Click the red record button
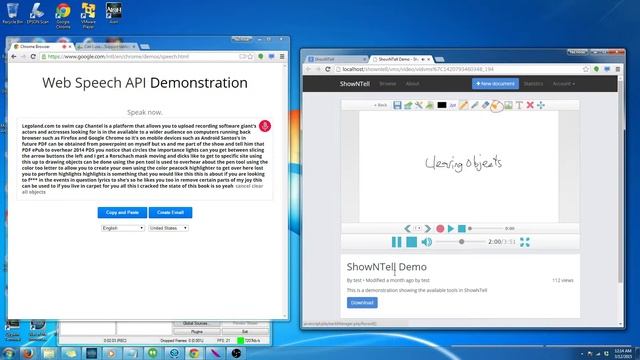This screenshot has width=640, height=360. pos(440,229)
